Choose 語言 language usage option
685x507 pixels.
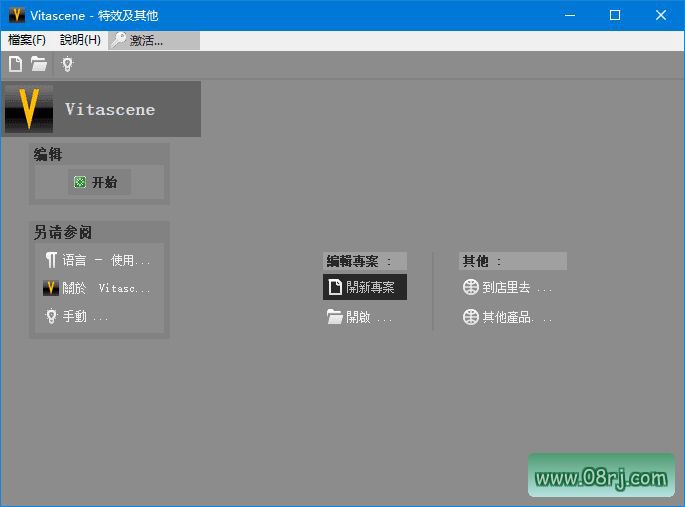(x=97, y=260)
